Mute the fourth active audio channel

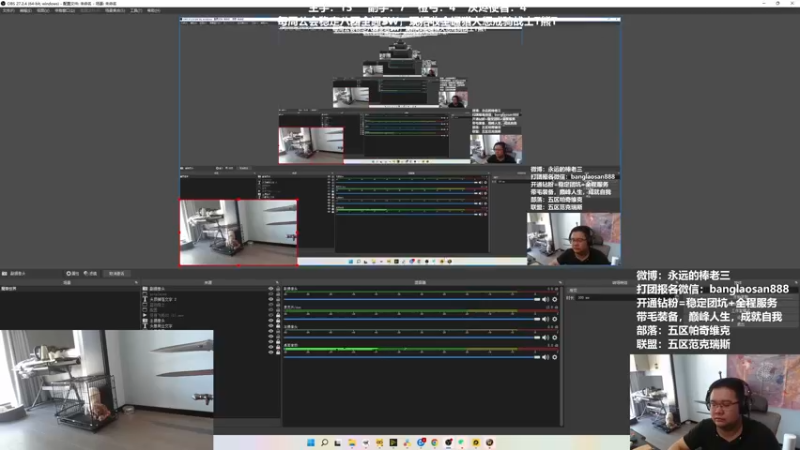(546, 357)
